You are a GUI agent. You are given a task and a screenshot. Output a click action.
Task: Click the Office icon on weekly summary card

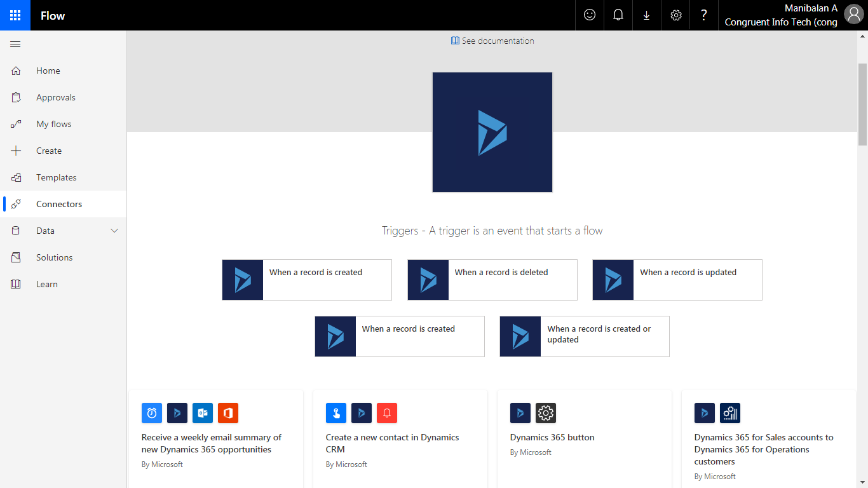pyautogui.click(x=228, y=413)
